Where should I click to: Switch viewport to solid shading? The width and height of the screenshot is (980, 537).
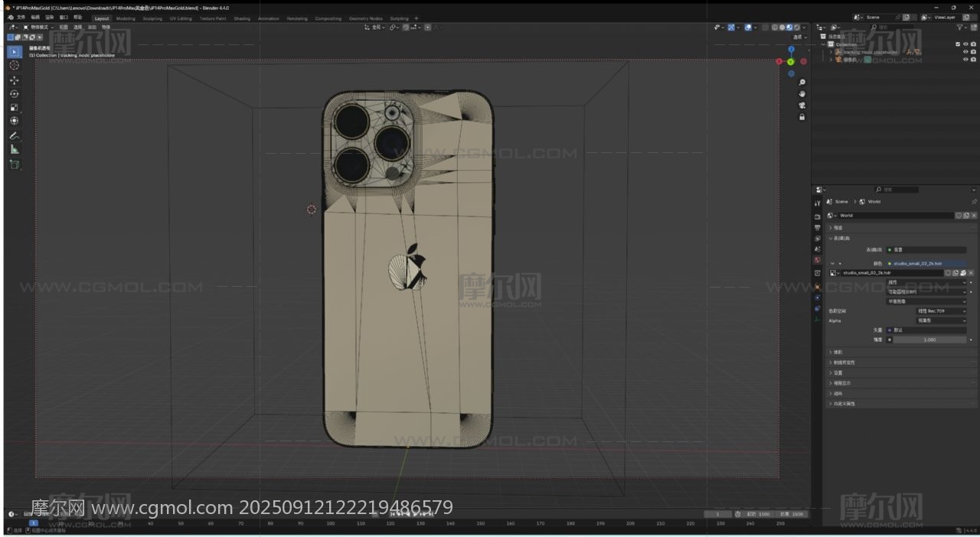point(782,28)
